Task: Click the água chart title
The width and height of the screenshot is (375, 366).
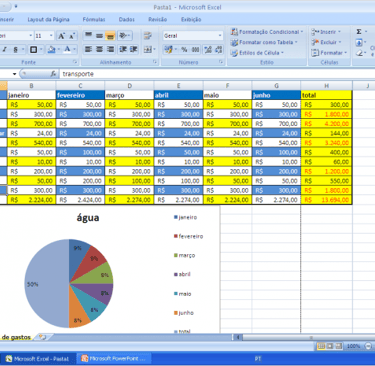Action: [x=88, y=218]
